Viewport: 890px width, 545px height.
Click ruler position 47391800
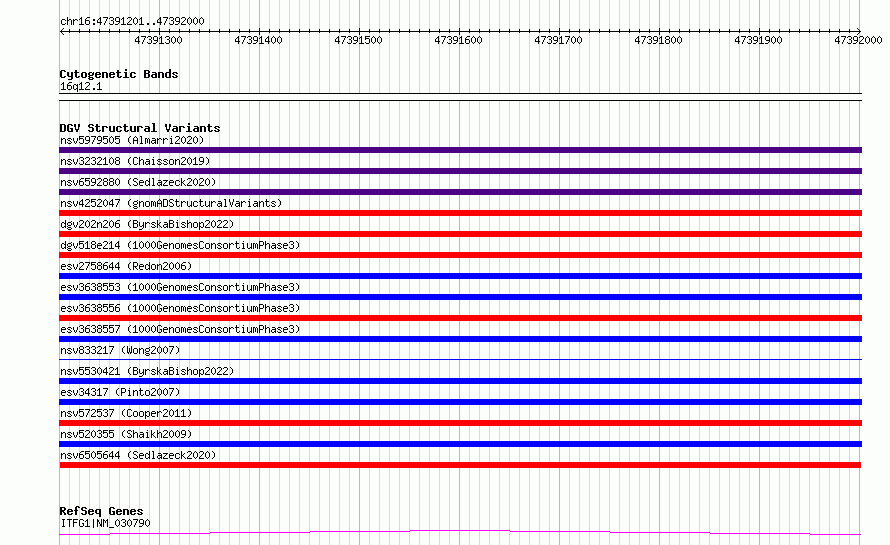(658, 40)
